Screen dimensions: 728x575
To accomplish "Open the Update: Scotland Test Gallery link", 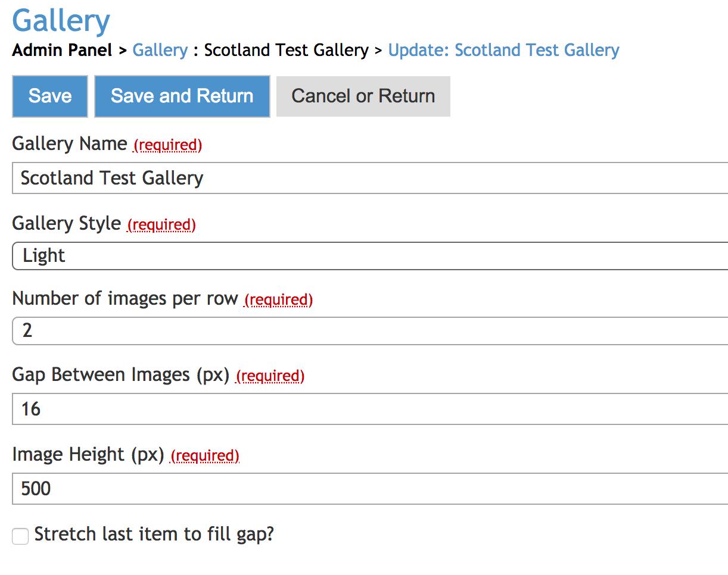I will pyautogui.click(x=503, y=50).
